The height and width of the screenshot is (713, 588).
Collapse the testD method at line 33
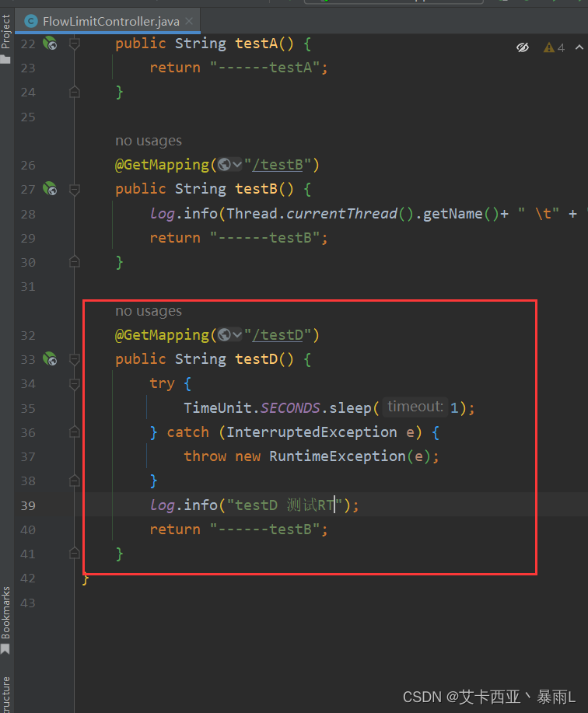75,360
